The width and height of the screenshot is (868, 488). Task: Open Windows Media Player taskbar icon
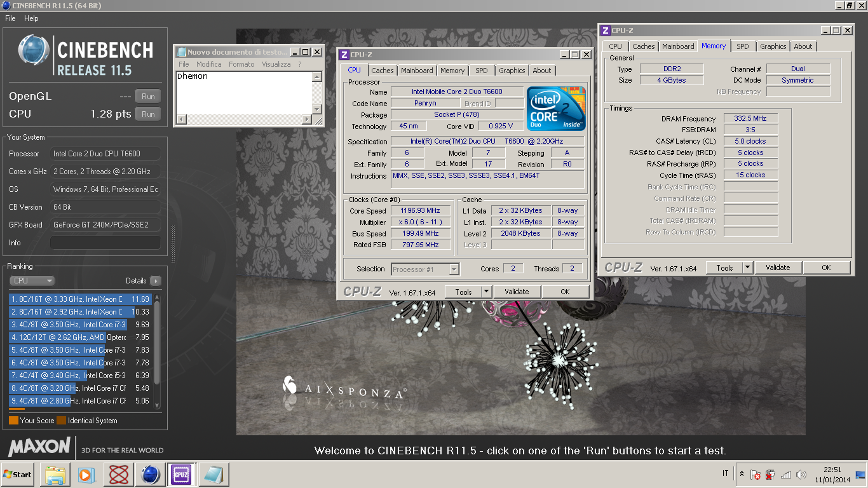pyautogui.click(x=86, y=475)
